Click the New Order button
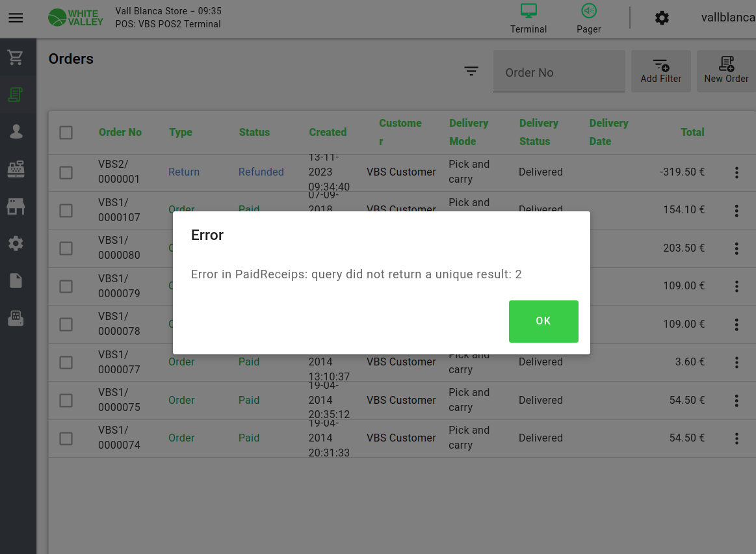756x554 pixels. pos(726,71)
